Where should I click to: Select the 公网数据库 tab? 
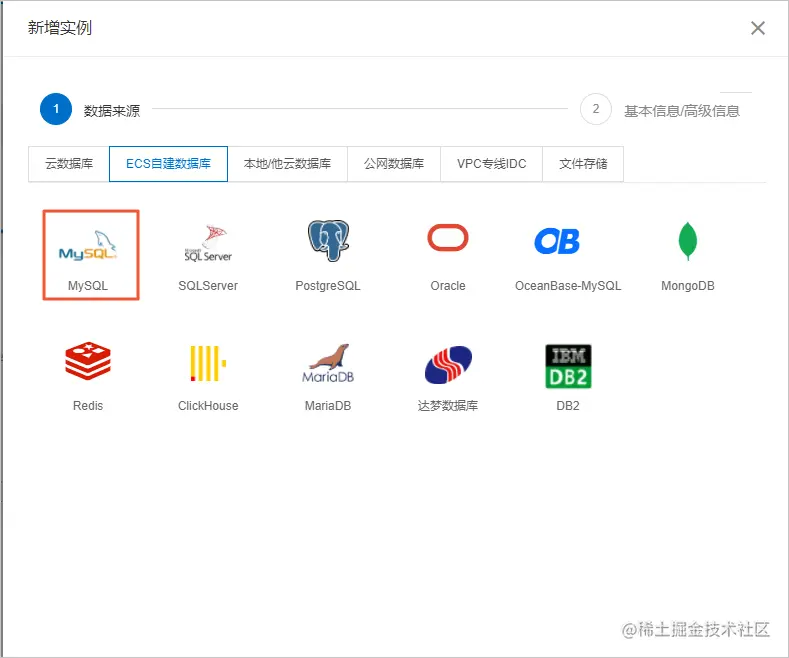394,163
